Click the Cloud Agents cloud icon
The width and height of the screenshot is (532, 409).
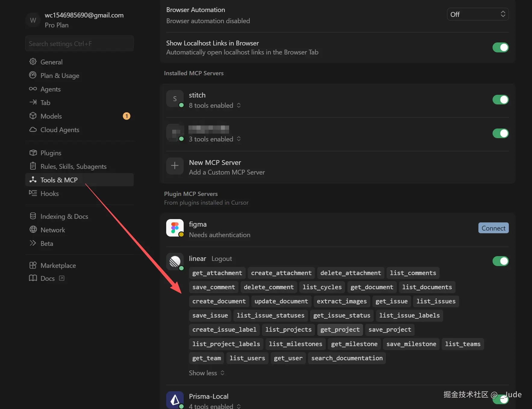click(x=33, y=129)
